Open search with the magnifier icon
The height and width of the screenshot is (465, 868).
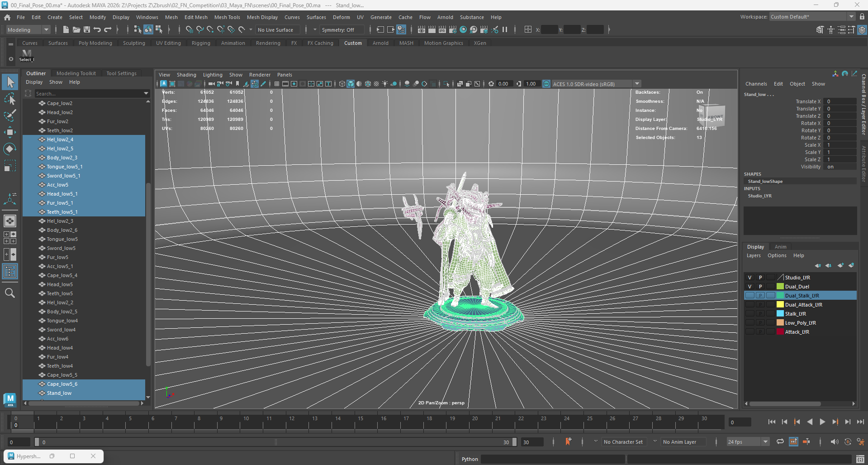(10, 293)
